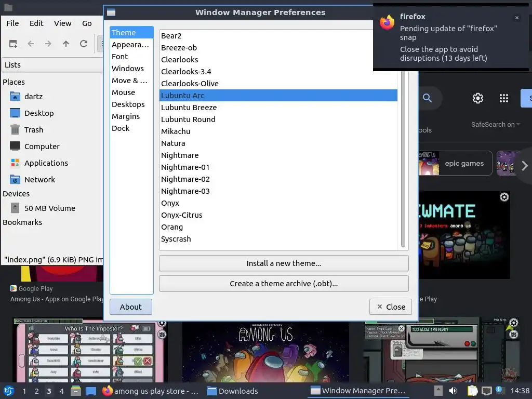This screenshot has height=399, width=532.
Task: Expand the SafeSearch on dropdown
Action: pos(495,125)
